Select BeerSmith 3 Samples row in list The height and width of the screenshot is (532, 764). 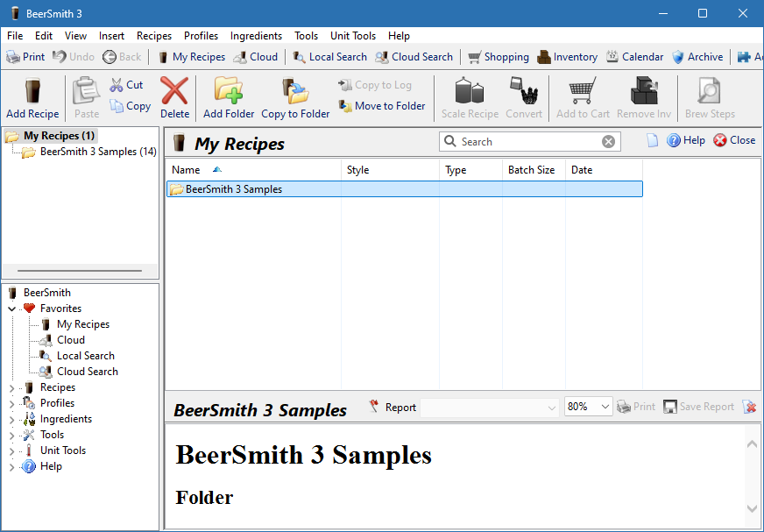click(x=405, y=189)
